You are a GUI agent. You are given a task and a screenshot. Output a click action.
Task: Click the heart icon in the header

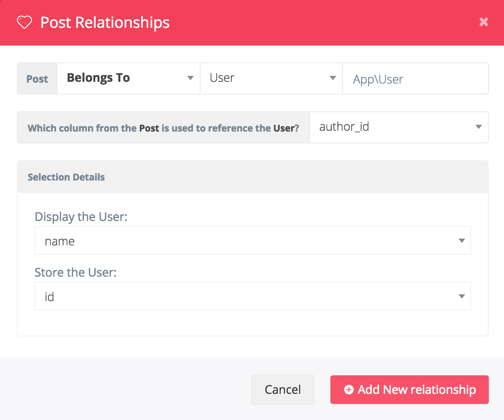[24, 23]
